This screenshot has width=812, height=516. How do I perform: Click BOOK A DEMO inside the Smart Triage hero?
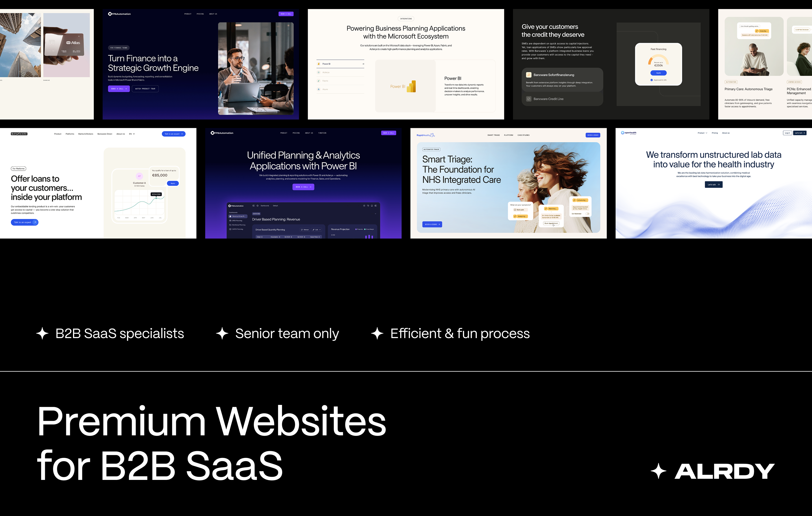[432, 224]
